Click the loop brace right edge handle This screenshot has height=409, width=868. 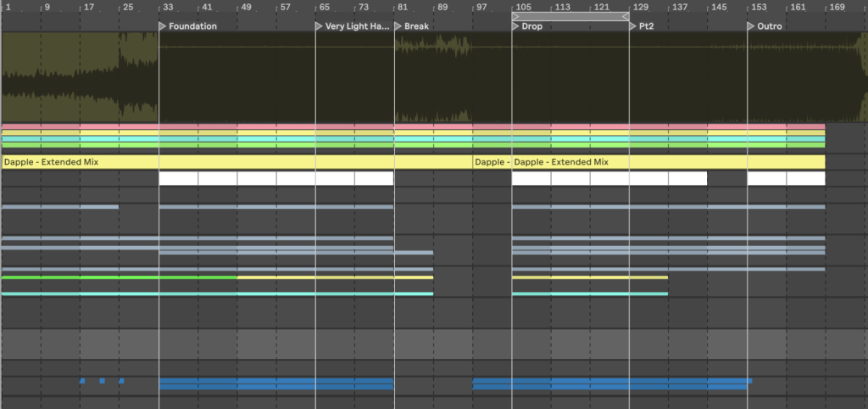(626, 16)
